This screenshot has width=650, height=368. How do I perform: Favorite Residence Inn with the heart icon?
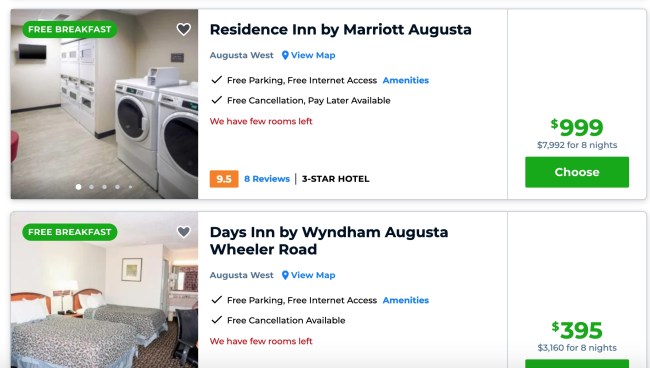pyautogui.click(x=184, y=29)
